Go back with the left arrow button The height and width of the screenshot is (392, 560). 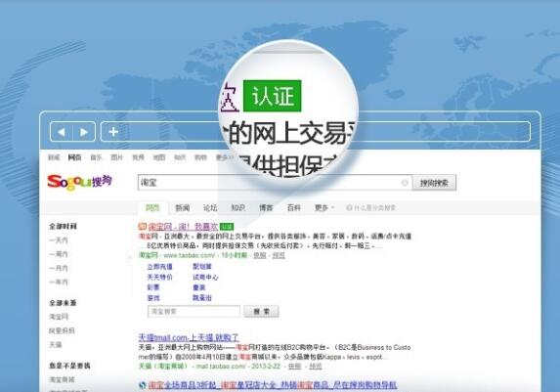[x=62, y=132]
